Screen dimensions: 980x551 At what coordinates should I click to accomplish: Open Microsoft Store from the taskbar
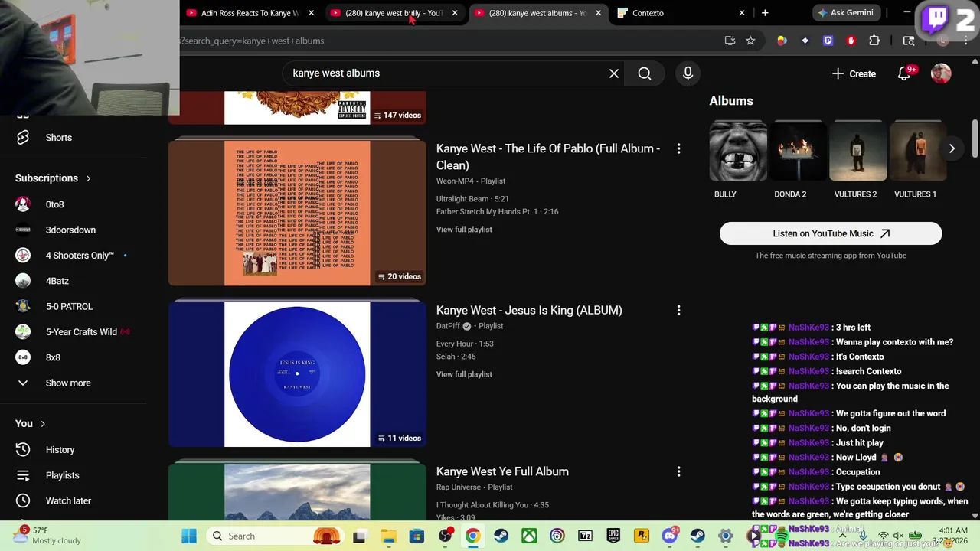[416, 536]
